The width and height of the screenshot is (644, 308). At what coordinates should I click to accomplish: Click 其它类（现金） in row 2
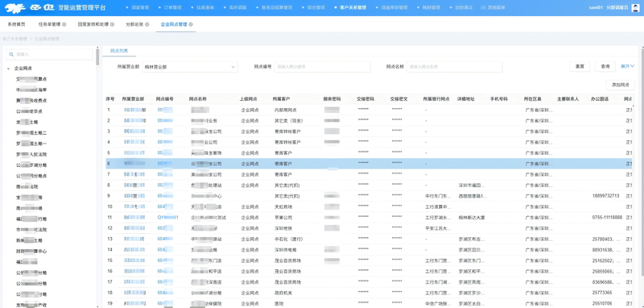pos(288,120)
